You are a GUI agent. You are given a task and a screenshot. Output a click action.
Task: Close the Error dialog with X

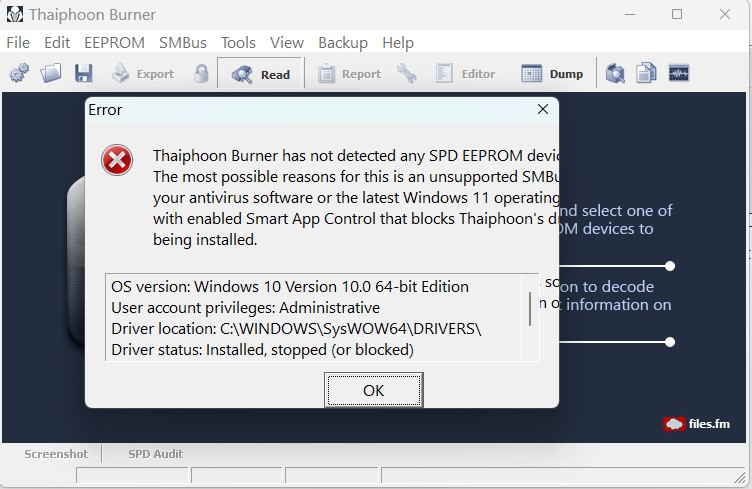[543, 109]
